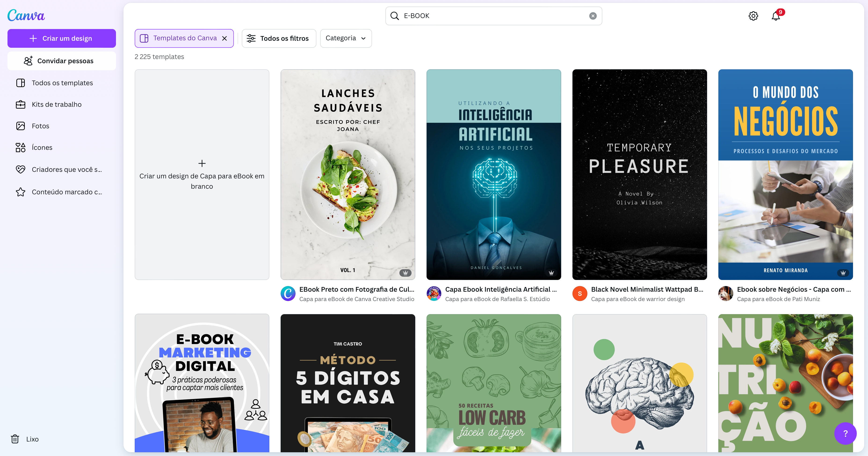Viewport: 868px width, 456px height.
Task: Open the Nutrição fruit template
Action: [785, 383]
